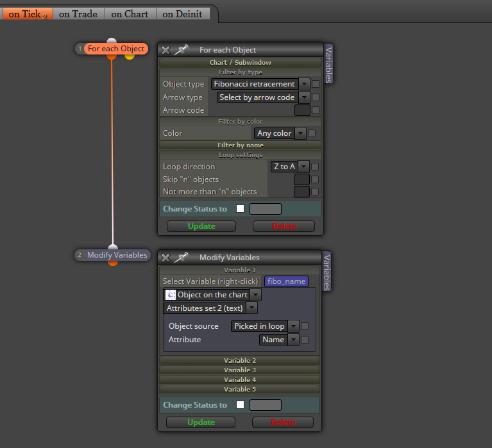This screenshot has height=448, width=492.
Task: Expand the Chart / Subwindow section
Action: [241, 62]
